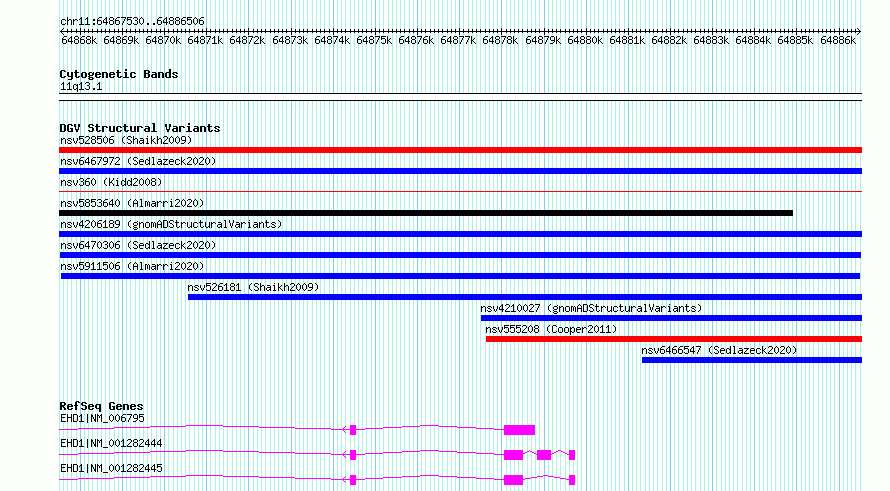890x491 pixels.
Task: Select the blue nsv4210027 variant bar
Action: (x=671, y=318)
